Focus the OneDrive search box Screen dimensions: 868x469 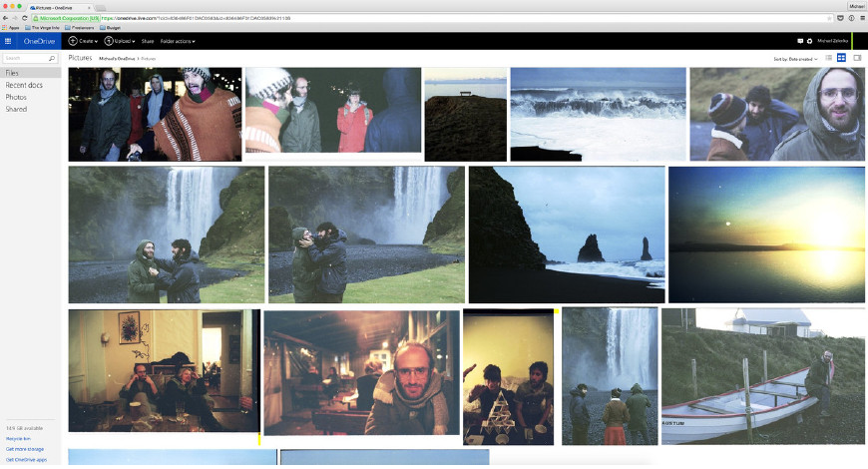point(31,58)
